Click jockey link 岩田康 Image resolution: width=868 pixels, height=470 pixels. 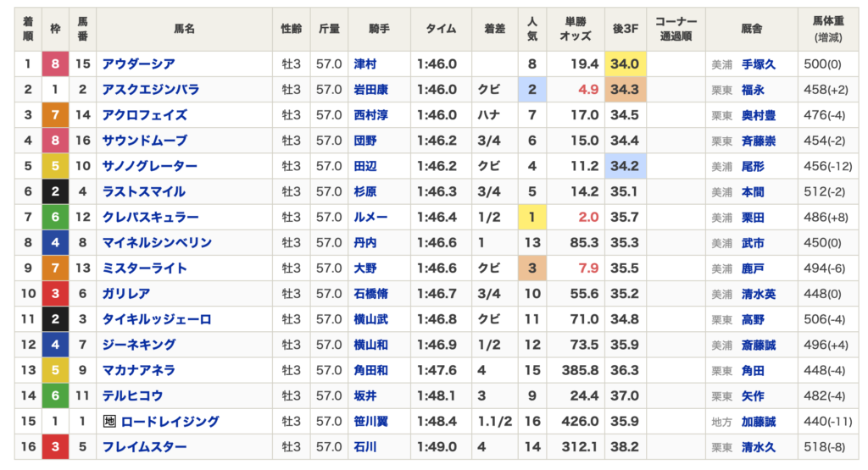370,90
